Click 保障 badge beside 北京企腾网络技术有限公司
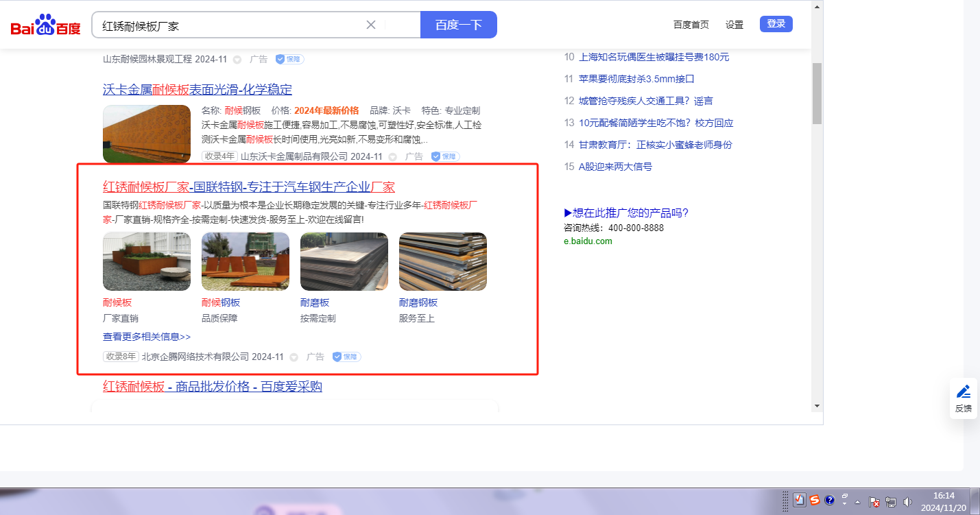 tap(346, 357)
